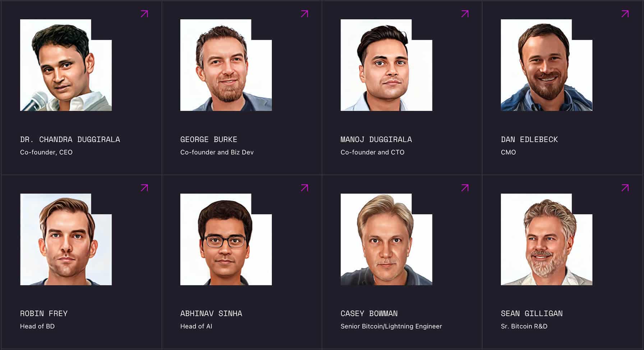The image size is (644, 350).
Task: Click Manoj Duggirala's 'Co-founder and CTO' label
Action: 372,152
